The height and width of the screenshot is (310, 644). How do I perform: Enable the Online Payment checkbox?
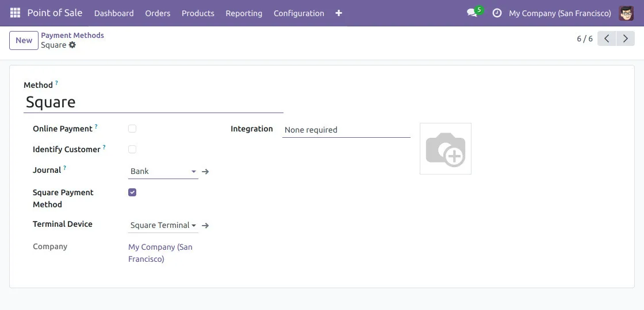tap(132, 129)
